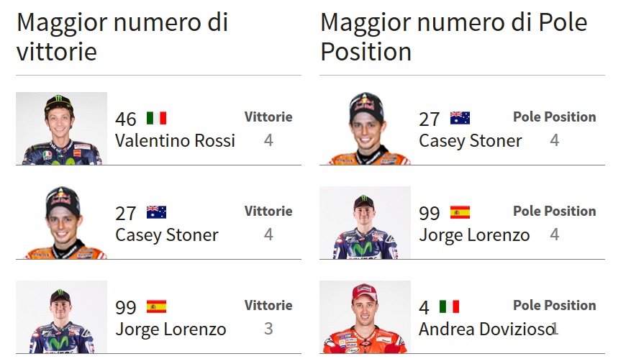Screen dimensions: 631x364
Task: Open the Andrea Dovizioso name link
Action: pos(485,329)
